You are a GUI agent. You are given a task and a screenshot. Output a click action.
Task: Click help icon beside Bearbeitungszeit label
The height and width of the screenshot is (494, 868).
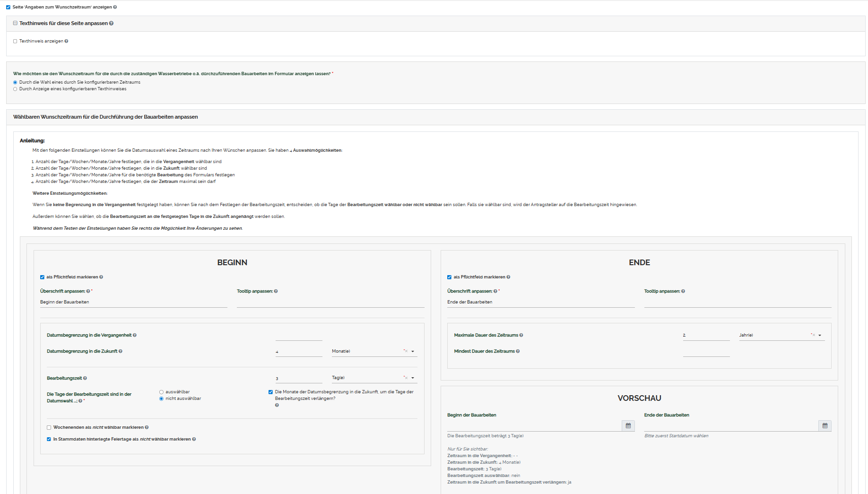click(85, 378)
